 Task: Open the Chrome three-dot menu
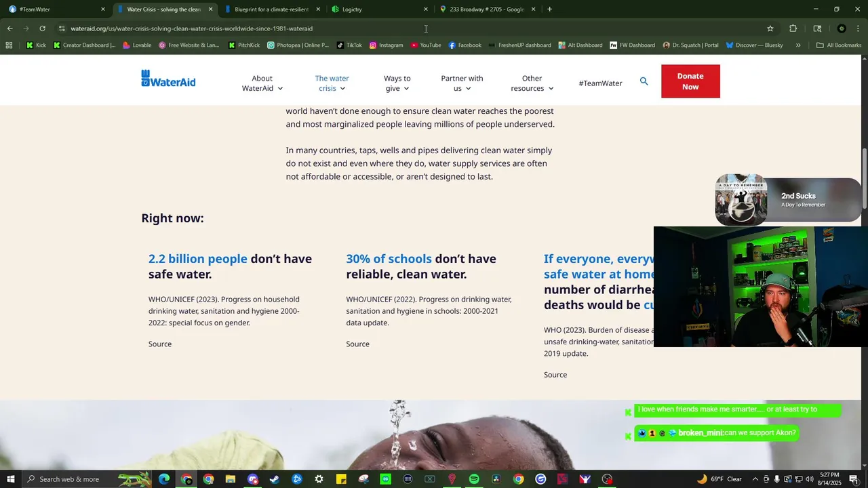(x=858, y=28)
